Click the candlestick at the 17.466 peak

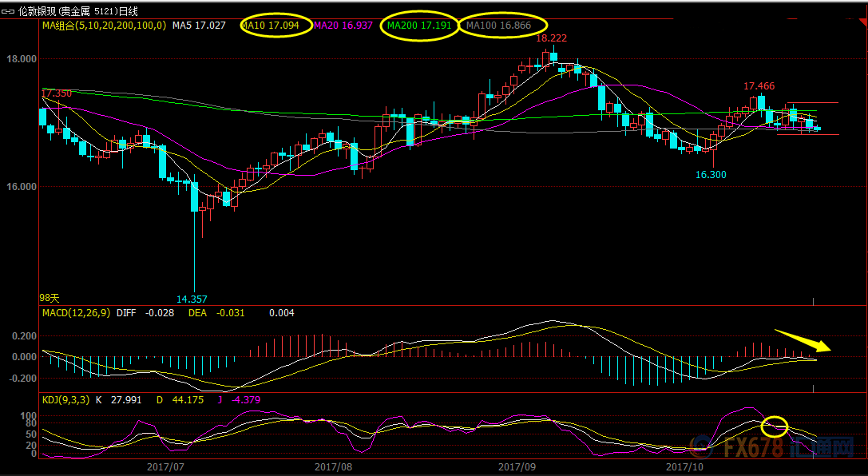click(761, 103)
